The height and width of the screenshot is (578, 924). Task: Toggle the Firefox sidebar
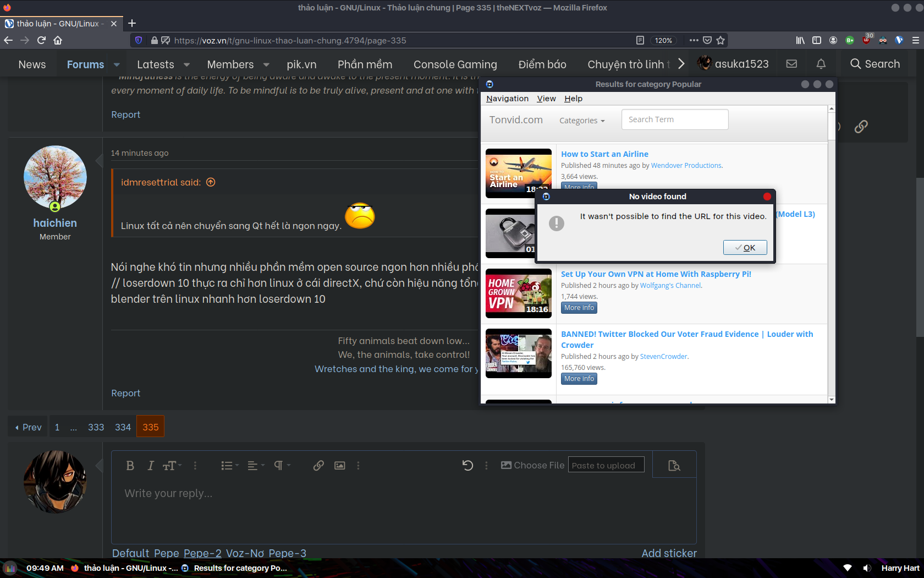817,40
